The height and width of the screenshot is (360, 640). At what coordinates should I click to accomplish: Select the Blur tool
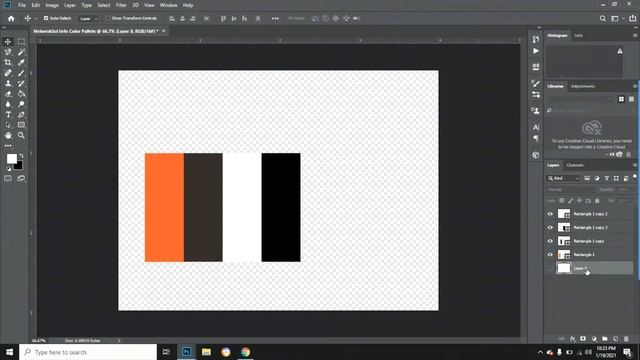click(8, 104)
